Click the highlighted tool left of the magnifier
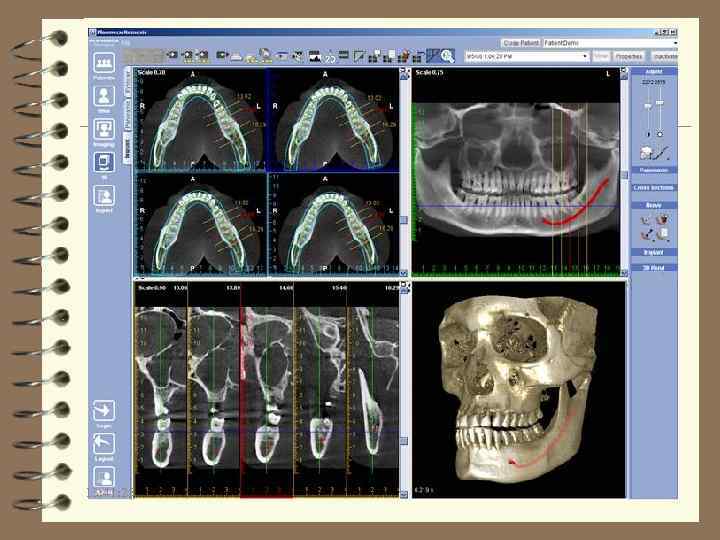Image resolution: width=720 pixels, height=540 pixels. (433, 56)
